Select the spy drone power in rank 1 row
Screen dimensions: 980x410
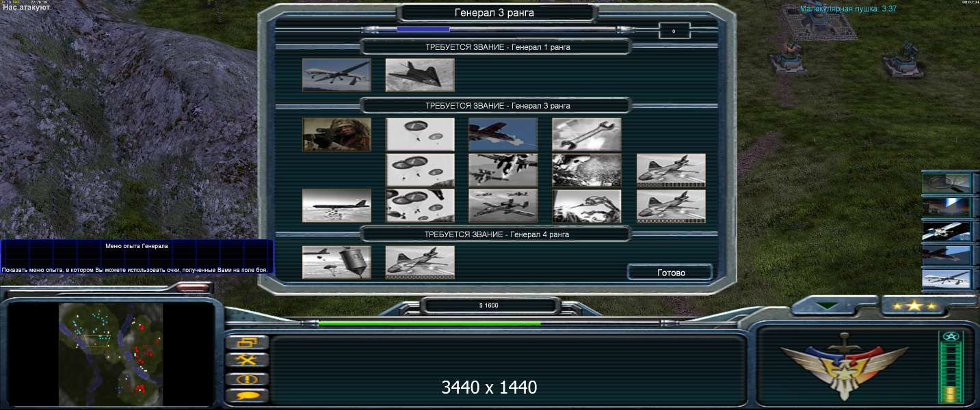(x=336, y=74)
